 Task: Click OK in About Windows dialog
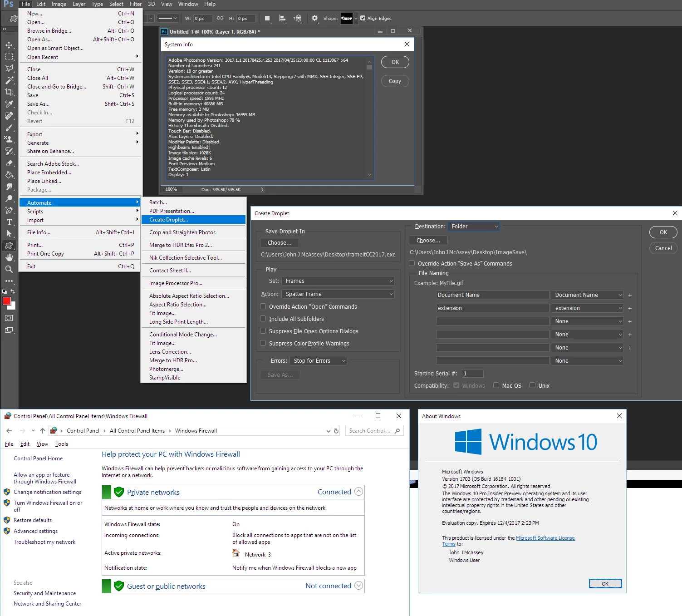pyautogui.click(x=605, y=584)
